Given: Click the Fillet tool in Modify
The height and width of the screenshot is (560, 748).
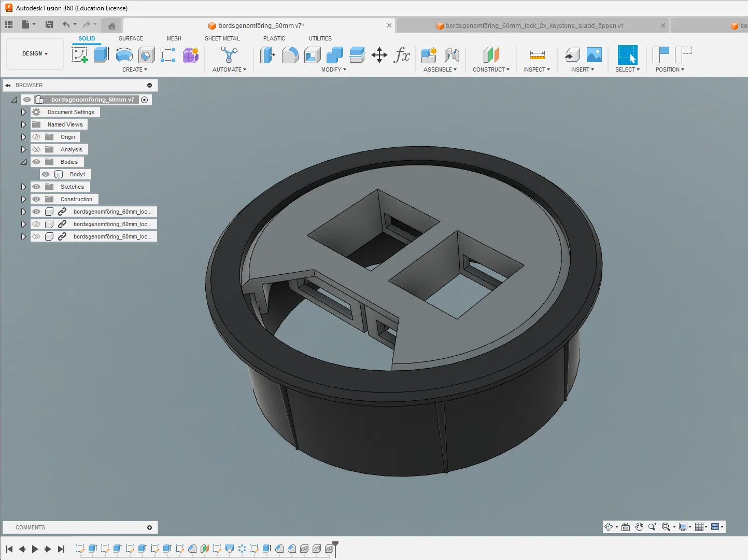Looking at the screenshot, I should point(290,54).
